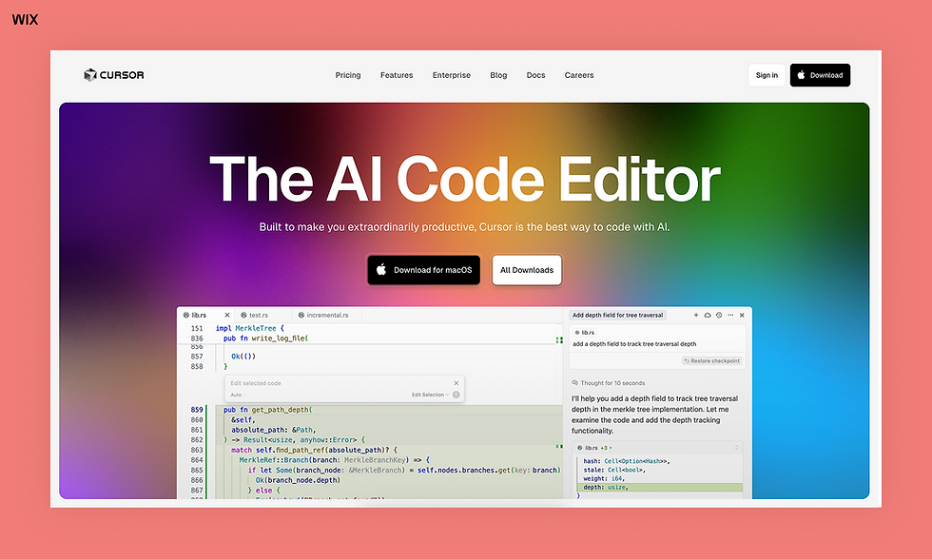Click 'hash: Cell<Option<Hash>>,' line
Screen dimensions: 932x560
[x=627, y=461]
